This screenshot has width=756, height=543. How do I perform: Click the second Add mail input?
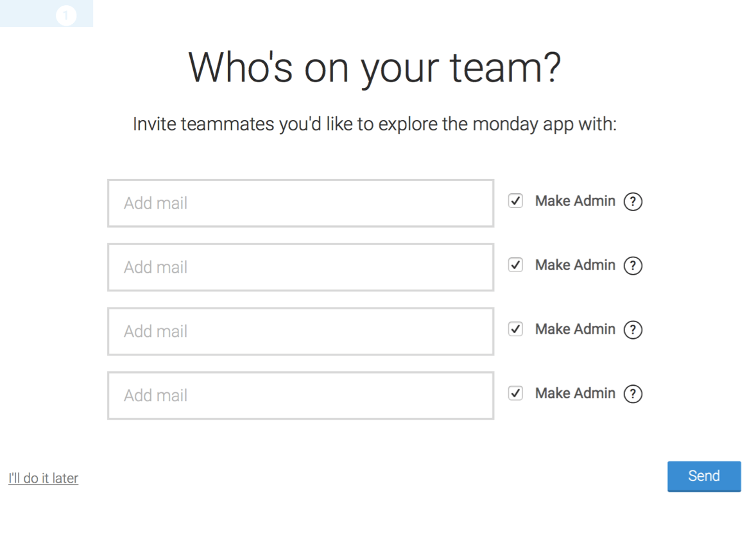point(301,267)
